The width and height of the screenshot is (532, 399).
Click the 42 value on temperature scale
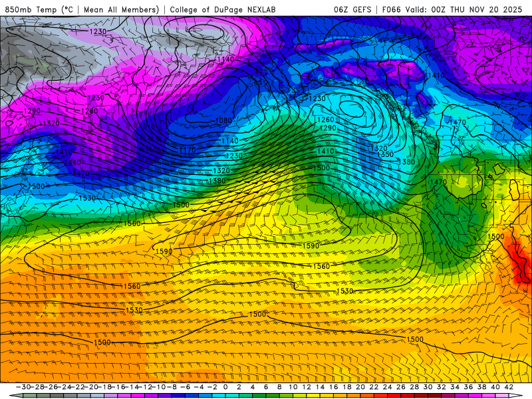coord(509,387)
